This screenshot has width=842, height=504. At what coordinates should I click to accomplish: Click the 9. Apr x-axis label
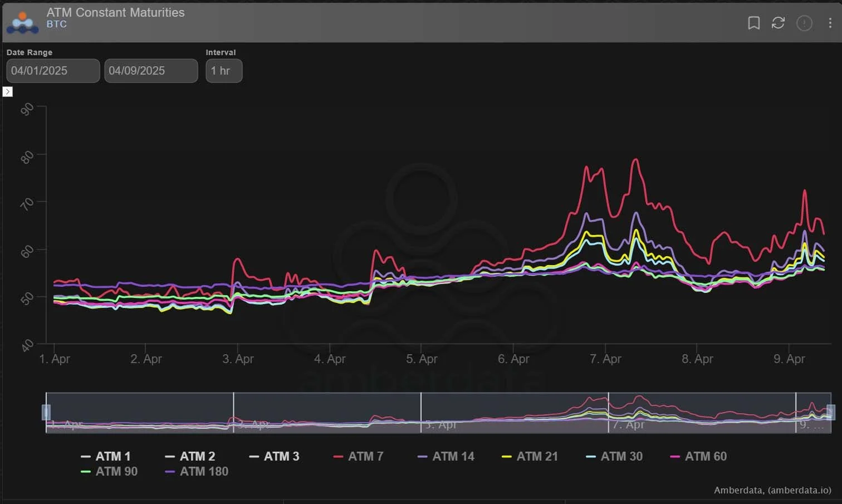(x=789, y=359)
